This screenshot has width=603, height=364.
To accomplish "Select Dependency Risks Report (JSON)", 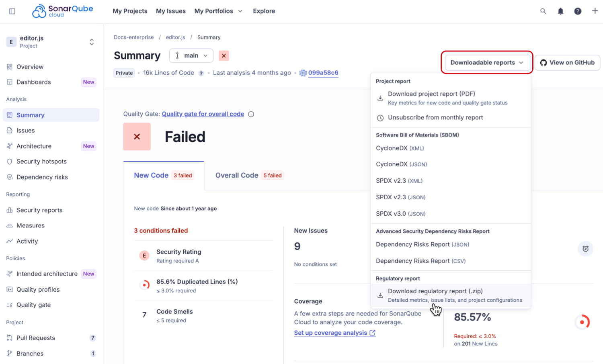I will (451, 245).
